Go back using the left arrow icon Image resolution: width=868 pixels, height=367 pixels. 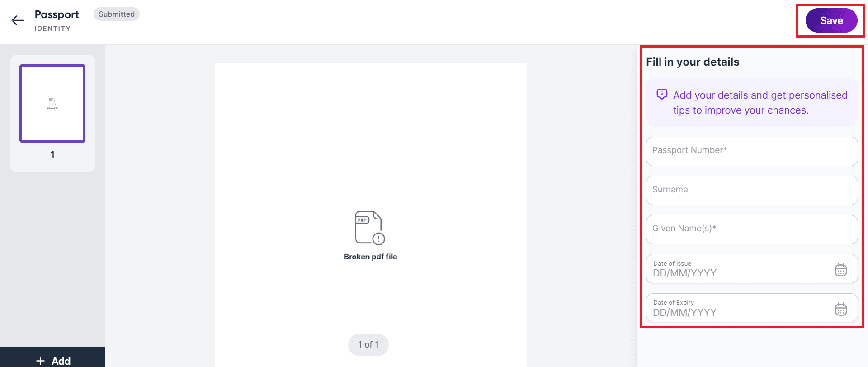tap(18, 20)
